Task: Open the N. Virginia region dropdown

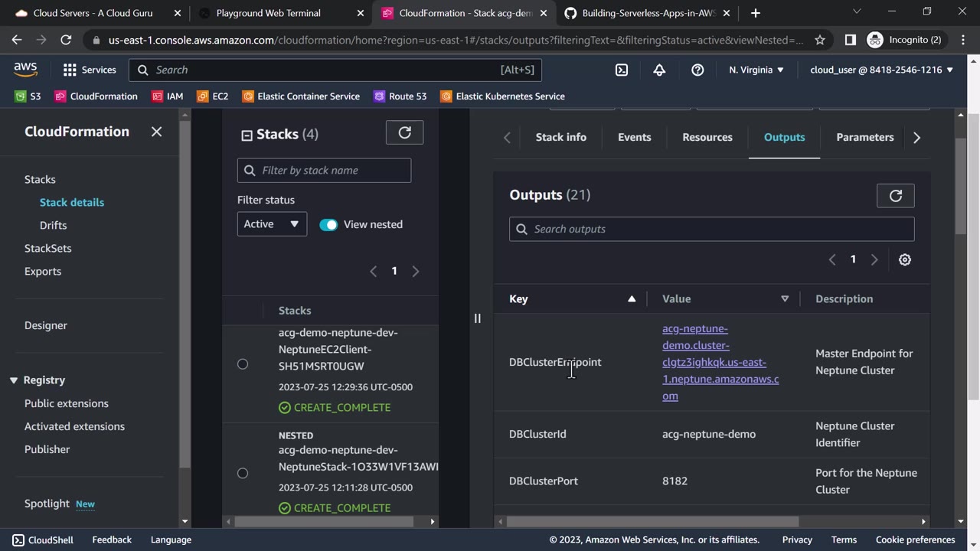Action: click(756, 70)
